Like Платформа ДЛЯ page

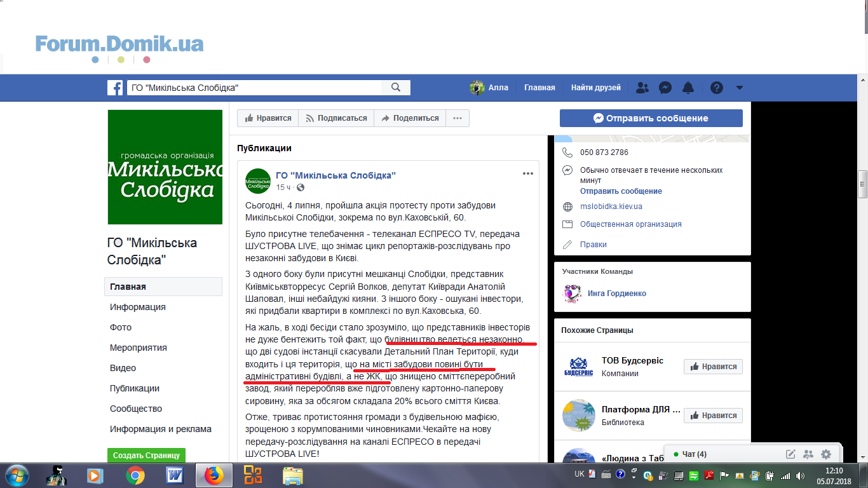click(x=713, y=416)
